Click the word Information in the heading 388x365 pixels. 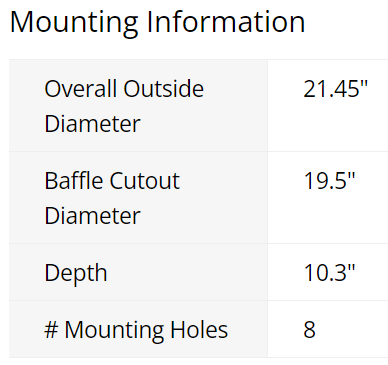226,22
